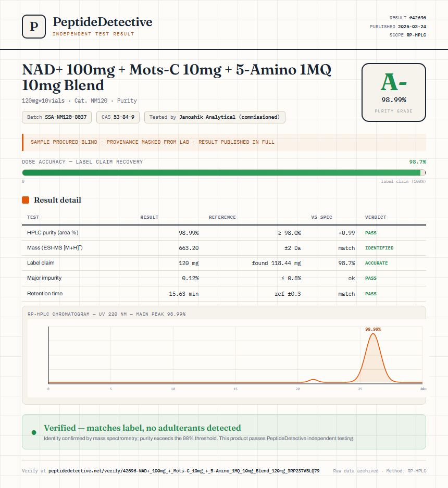Click the Raw data archived footer text
The height and width of the screenshot is (488, 448).
coord(356,471)
